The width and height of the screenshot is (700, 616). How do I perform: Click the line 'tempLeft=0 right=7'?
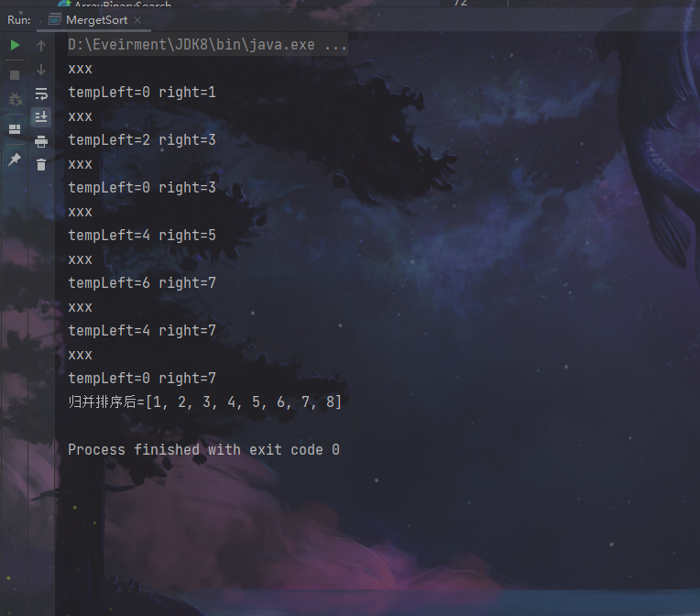[142, 379]
